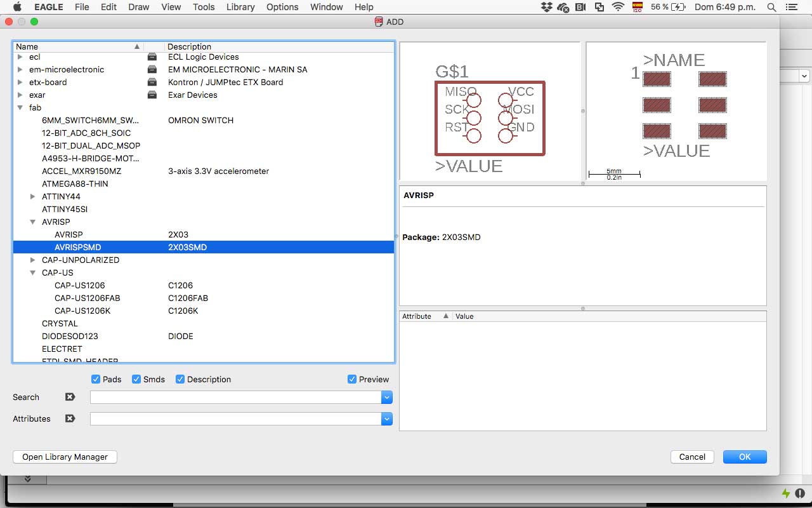This screenshot has height=508, width=812.
Task: Click the battery status icon
Action: pos(679,7)
